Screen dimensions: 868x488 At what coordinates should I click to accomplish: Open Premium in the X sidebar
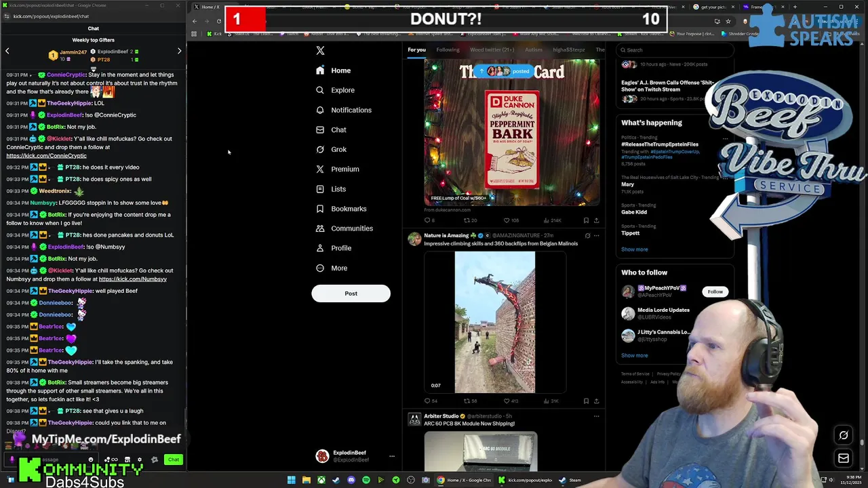pyautogui.click(x=337, y=169)
